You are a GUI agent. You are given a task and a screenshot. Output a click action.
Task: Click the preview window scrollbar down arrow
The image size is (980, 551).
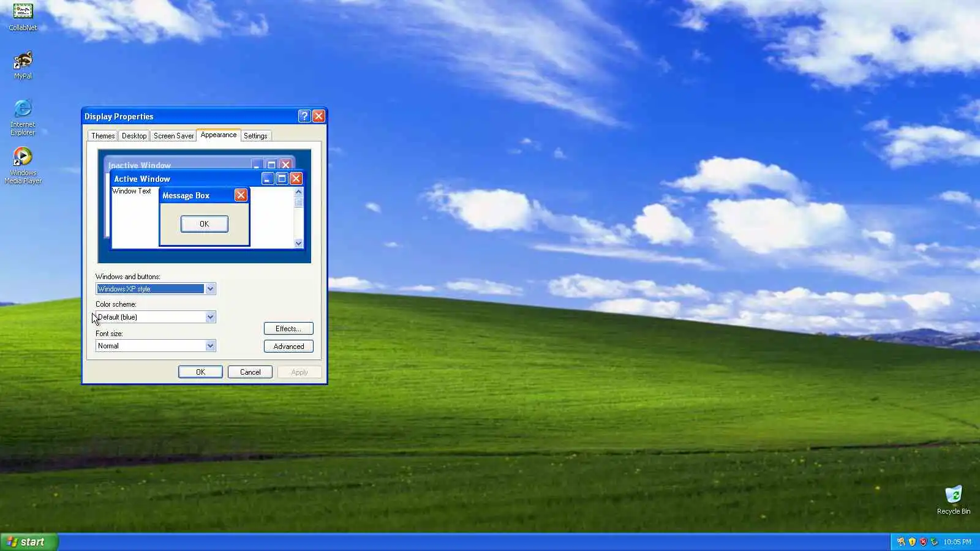point(298,243)
